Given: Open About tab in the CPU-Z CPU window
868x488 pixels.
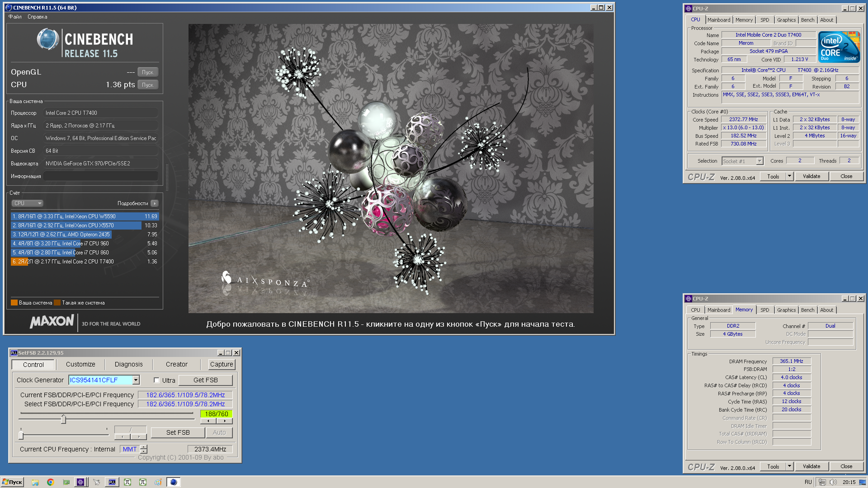Looking at the screenshot, I should click(826, 20).
